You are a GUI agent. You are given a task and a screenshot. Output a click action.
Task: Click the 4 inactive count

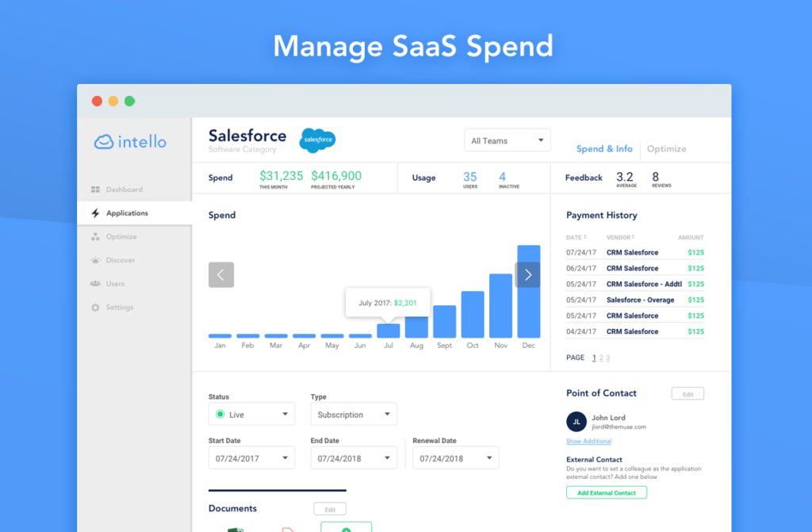502,177
